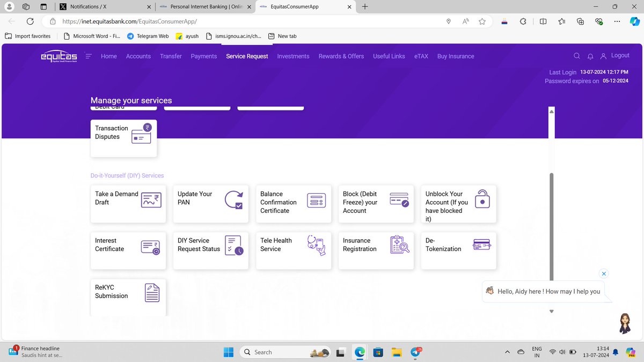
Task: Click the location permission icon in the address bar
Action: click(449, 21)
